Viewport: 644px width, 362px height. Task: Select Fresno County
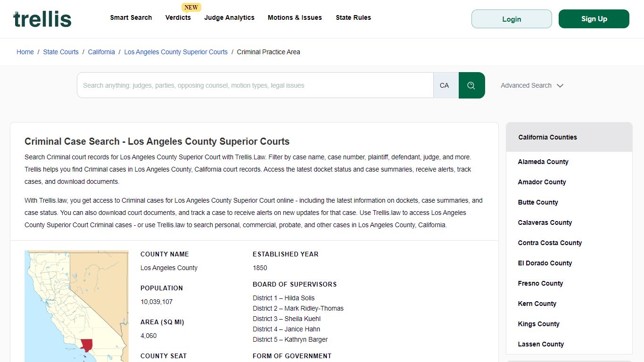[x=540, y=283]
